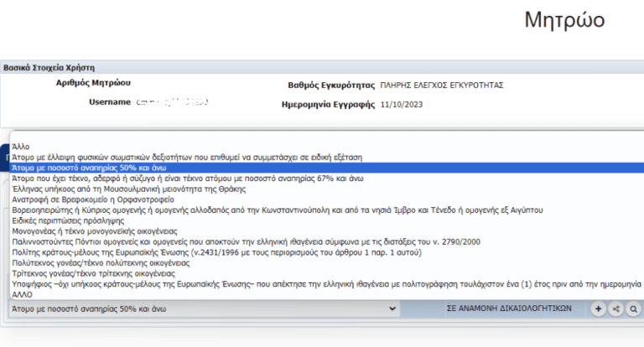Click the 'Ημερομηνία Εγγραφής' label
The image size is (644, 347).
pos(328,104)
